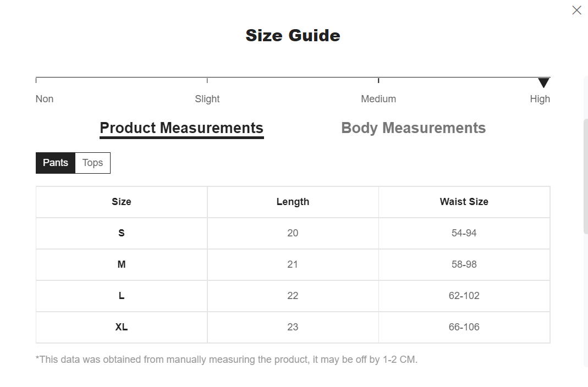The image size is (588, 387).
Task: Switch to Tops measurements
Action: (92, 163)
